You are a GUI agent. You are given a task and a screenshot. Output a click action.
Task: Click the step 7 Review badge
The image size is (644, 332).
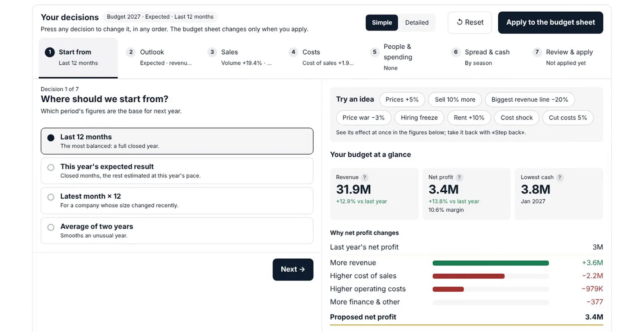point(537,52)
